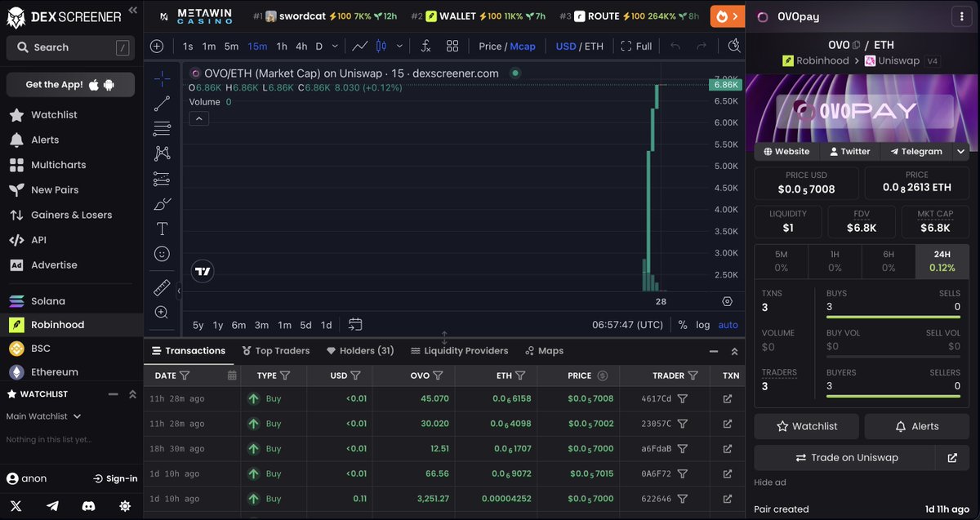Open the Discord link in sidebar footer

88,506
